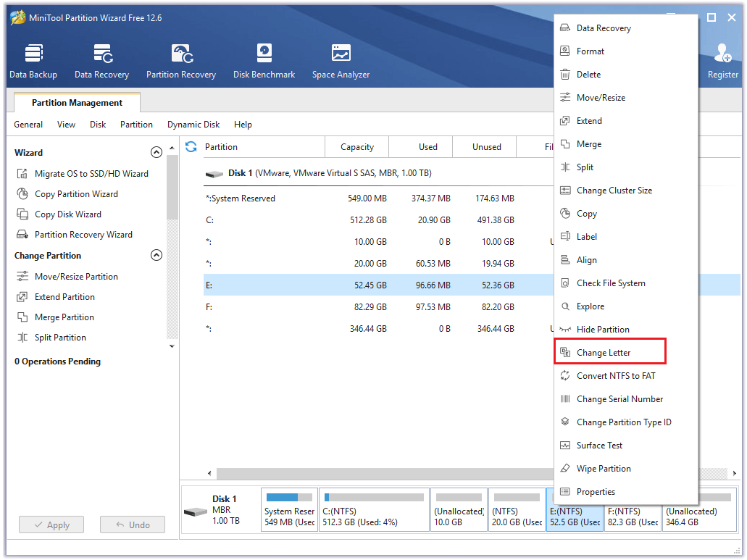Image resolution: width=747 pixels, height=560 pixels.
Task: Click the Apply button
Action: [x=51, y=525]
